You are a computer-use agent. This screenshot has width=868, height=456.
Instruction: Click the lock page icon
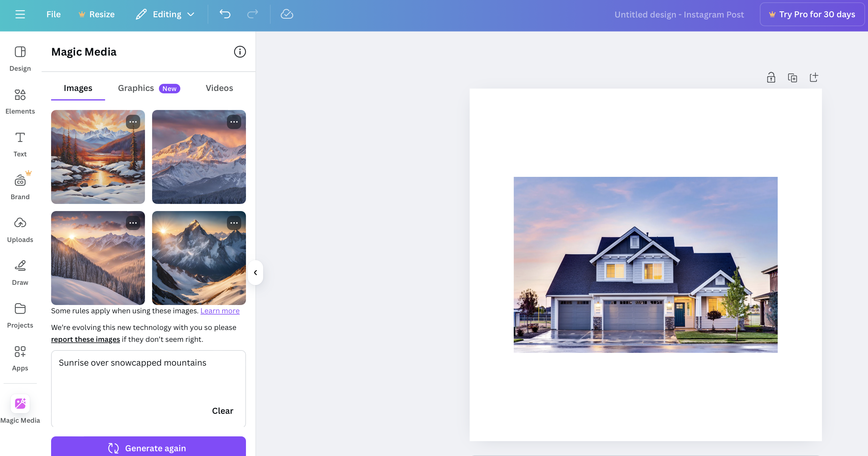(771, 78)
